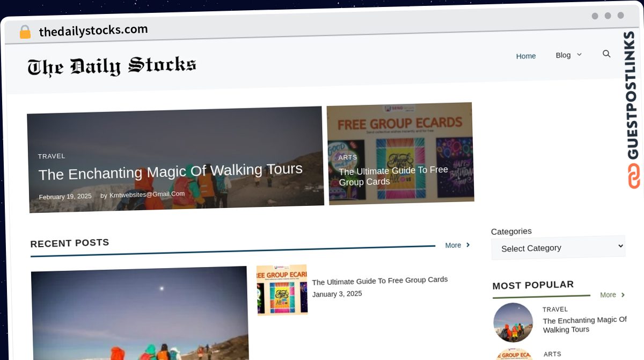Click the MOST POPULAR heading
The width and height of the screenshot is (644, 360).
point(533,285)
